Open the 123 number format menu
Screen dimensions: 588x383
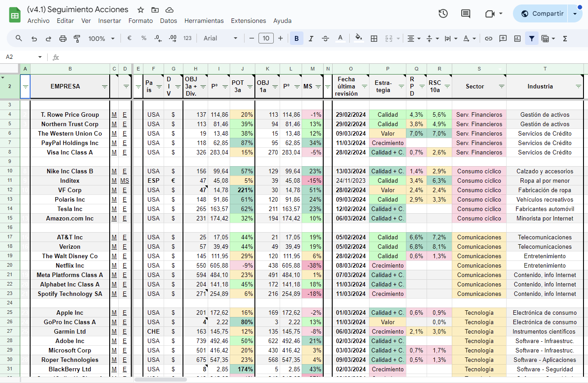coord(187,39)
